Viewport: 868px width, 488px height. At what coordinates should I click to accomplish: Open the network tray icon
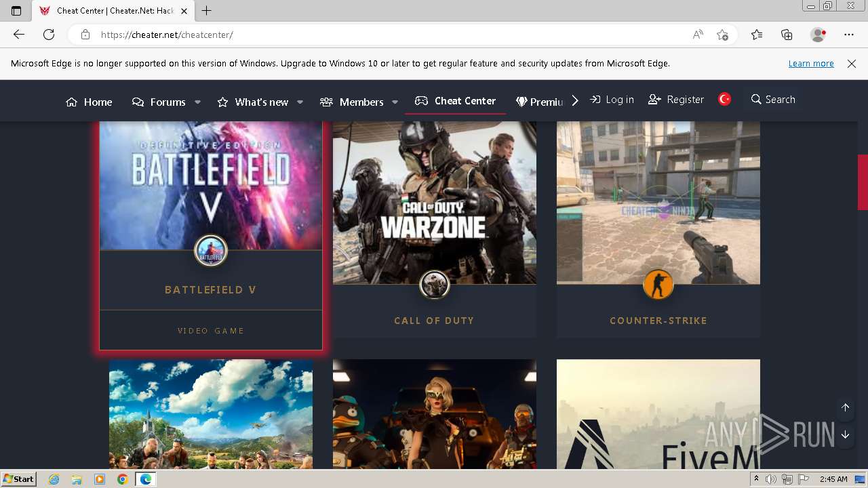787,479
